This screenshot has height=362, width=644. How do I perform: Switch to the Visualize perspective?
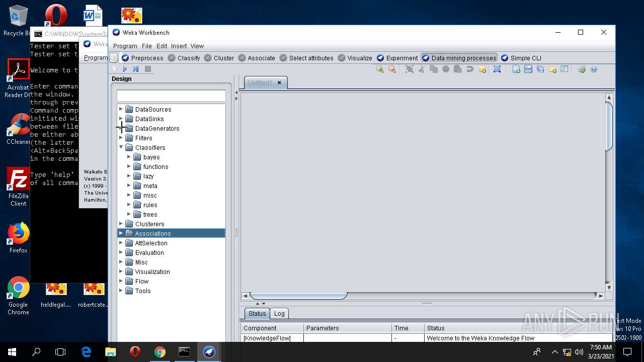click(x=355, y=58)
